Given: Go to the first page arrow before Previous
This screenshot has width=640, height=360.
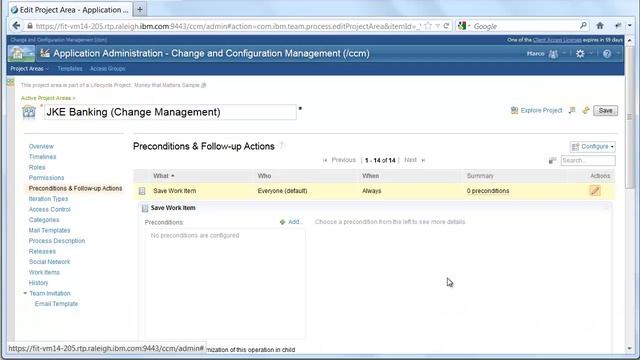Looking at the screenshot, I should click(325, 160).
